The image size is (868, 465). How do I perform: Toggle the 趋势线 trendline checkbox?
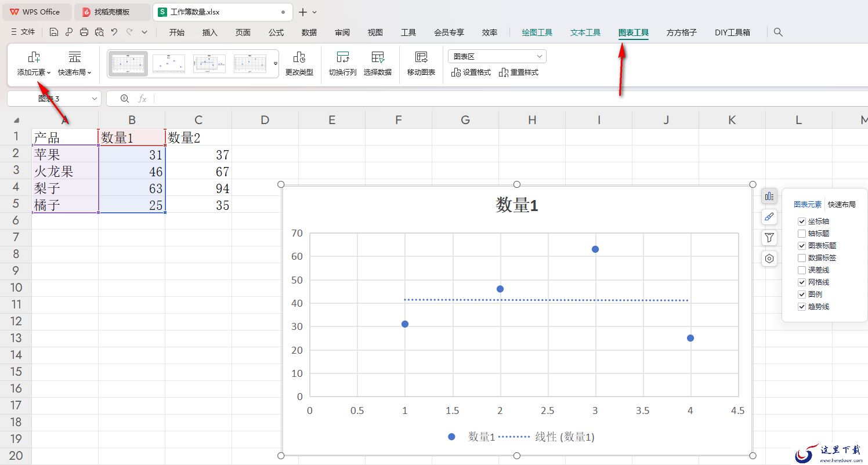(802, 307)
